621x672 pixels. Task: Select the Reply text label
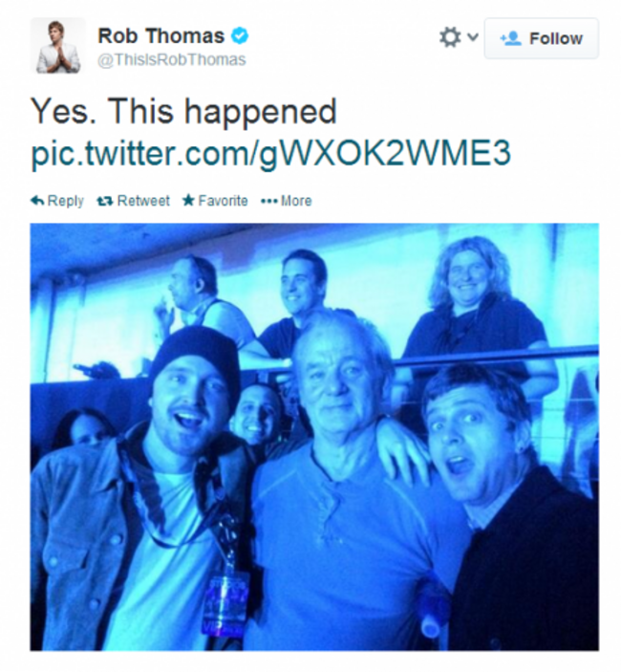pyautogui.click(x=66, y=201)
